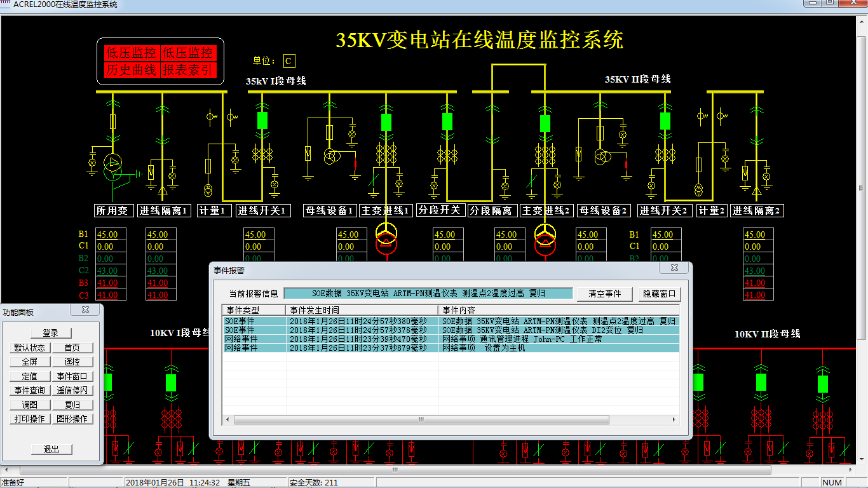
Task: Select the green breaker above 进线开关2
Action: [665, 121]
